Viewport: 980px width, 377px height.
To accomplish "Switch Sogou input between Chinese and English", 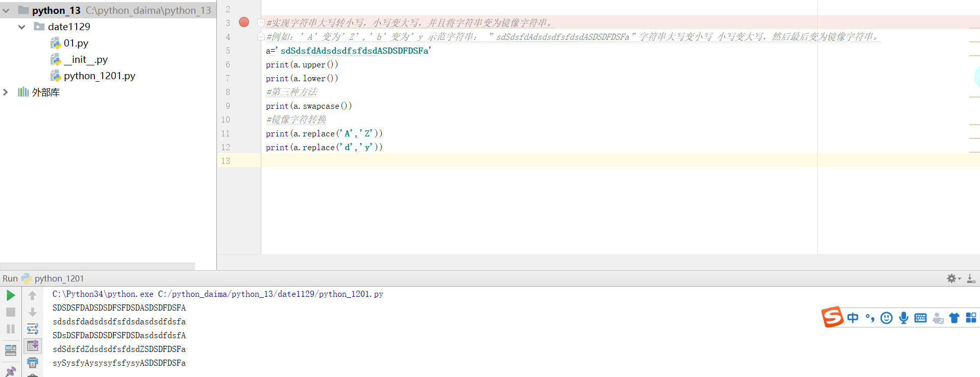I will 852,318.
